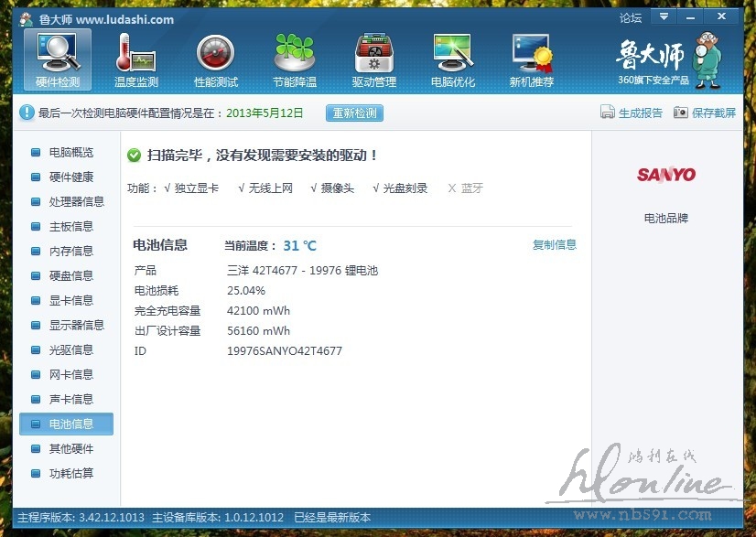Select 硬件健康 in the sidebar
The height and width of the screenshot is (537, 756).
click(x=70, y=177)
